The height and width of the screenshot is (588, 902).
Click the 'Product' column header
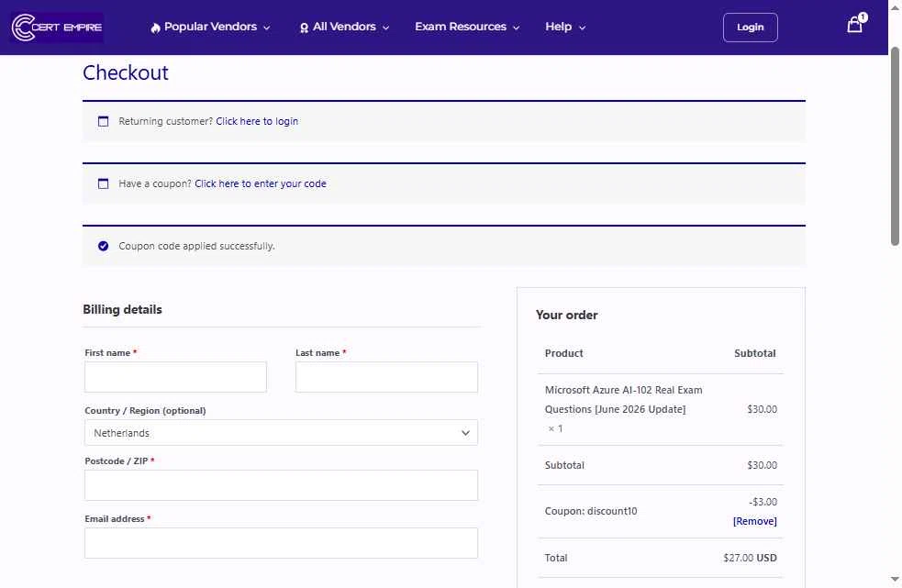tap(563, 353)
